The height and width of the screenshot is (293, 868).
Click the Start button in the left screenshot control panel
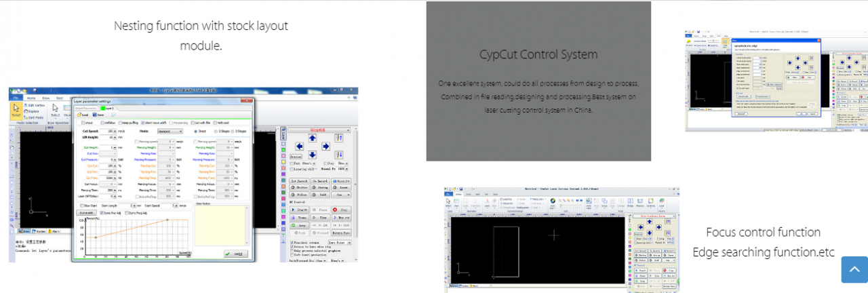tap(299, 210)
